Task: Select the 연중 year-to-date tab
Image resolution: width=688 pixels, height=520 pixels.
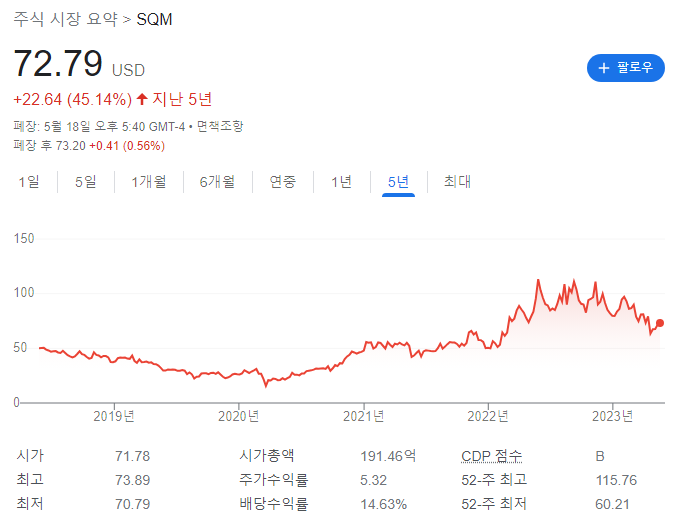Action: (283, 181)
